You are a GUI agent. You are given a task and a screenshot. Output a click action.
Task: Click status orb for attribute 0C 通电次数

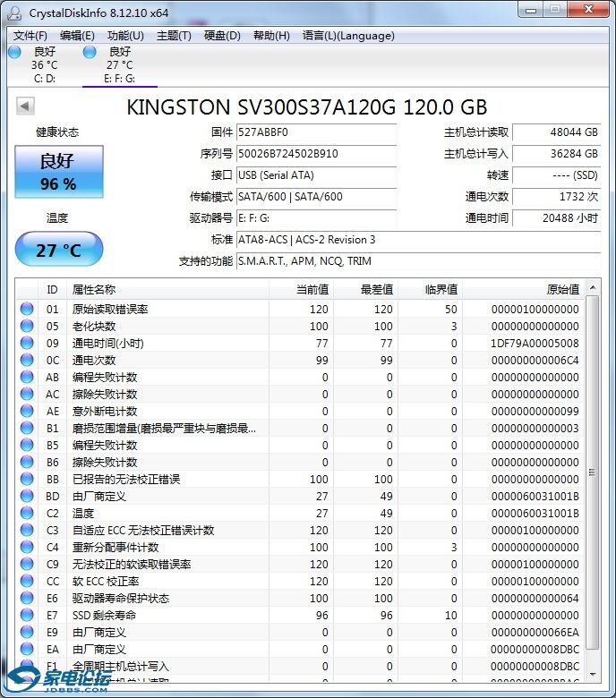[x=27, y=360]
